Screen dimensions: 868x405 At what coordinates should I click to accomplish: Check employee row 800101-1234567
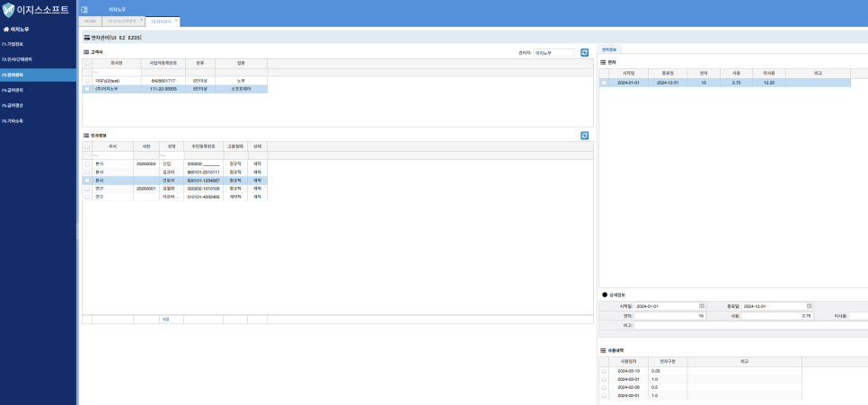pos(87,180)
